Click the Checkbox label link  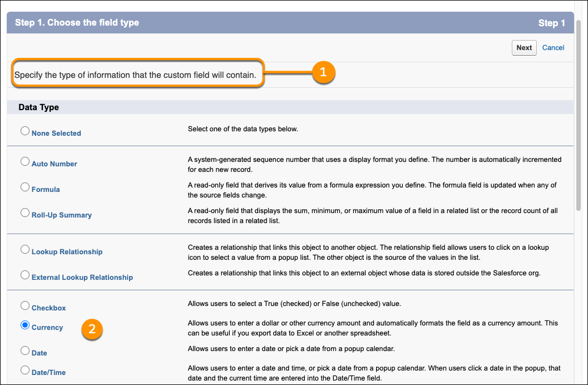(48, 308)
